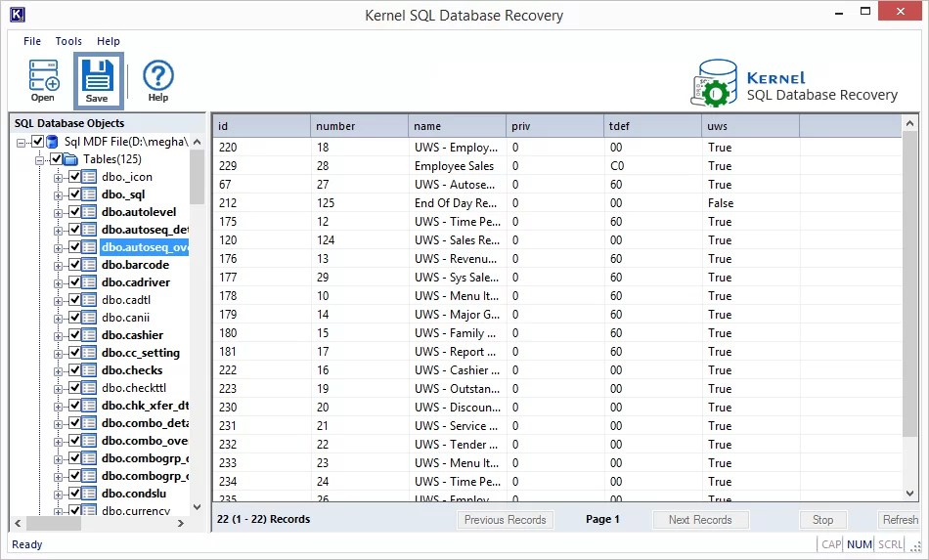This screenshot has width=929, height=560.
Task: Click the Stop button
Action: point(822,520)
